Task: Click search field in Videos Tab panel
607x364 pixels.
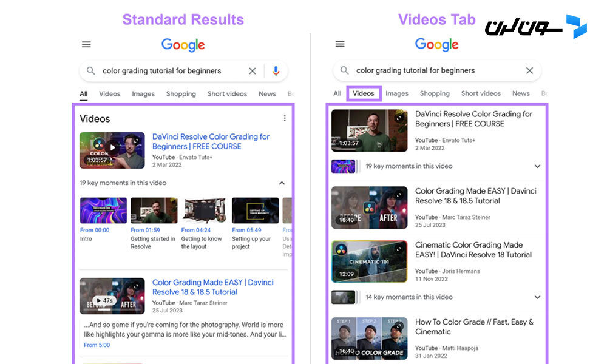Action: (438, 70)
